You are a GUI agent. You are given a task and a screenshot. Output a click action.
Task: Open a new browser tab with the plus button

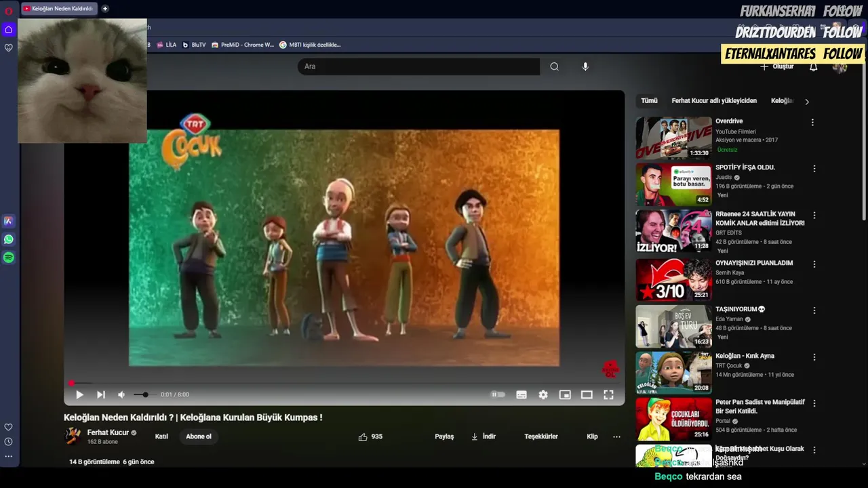[105, 9]
